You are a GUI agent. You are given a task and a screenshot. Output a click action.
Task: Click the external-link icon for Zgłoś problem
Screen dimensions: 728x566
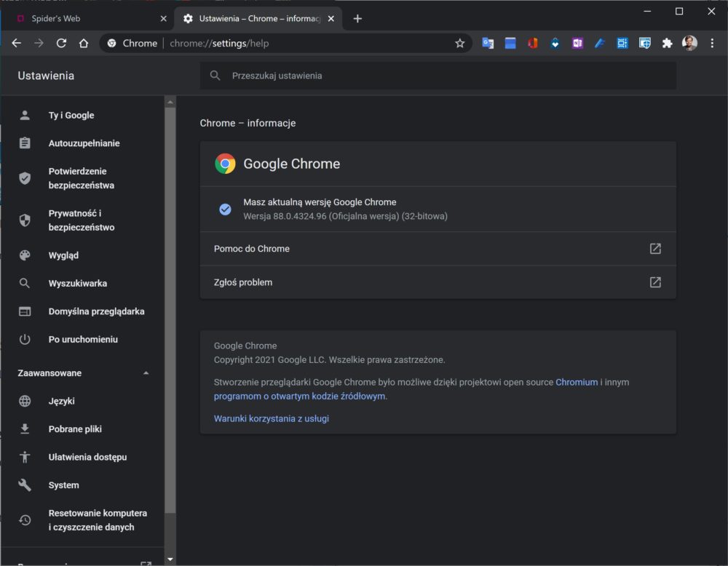point(655,282)
